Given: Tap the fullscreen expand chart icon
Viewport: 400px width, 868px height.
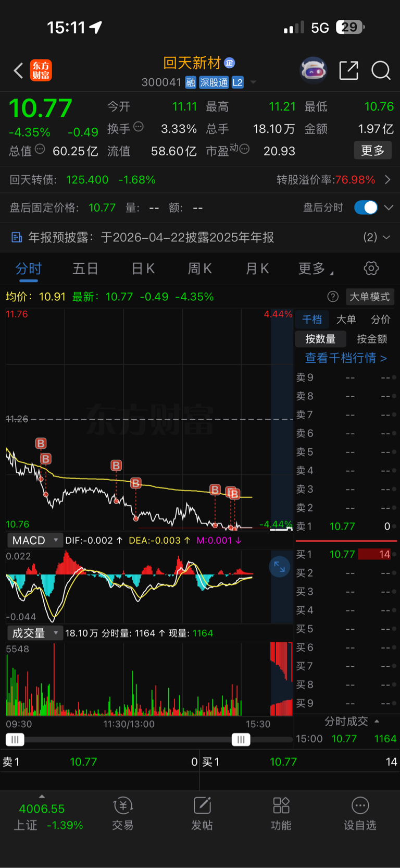Looking at the screenshot, I should [x=280, y=567].
